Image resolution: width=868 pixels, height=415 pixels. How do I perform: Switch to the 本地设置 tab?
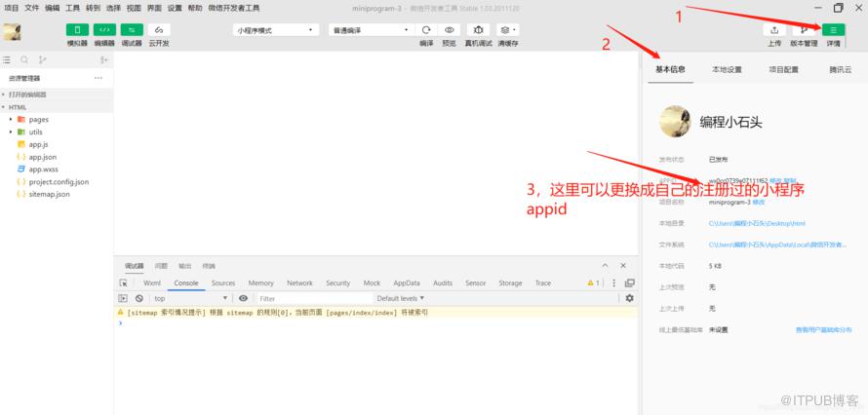(x=727, y=69)
